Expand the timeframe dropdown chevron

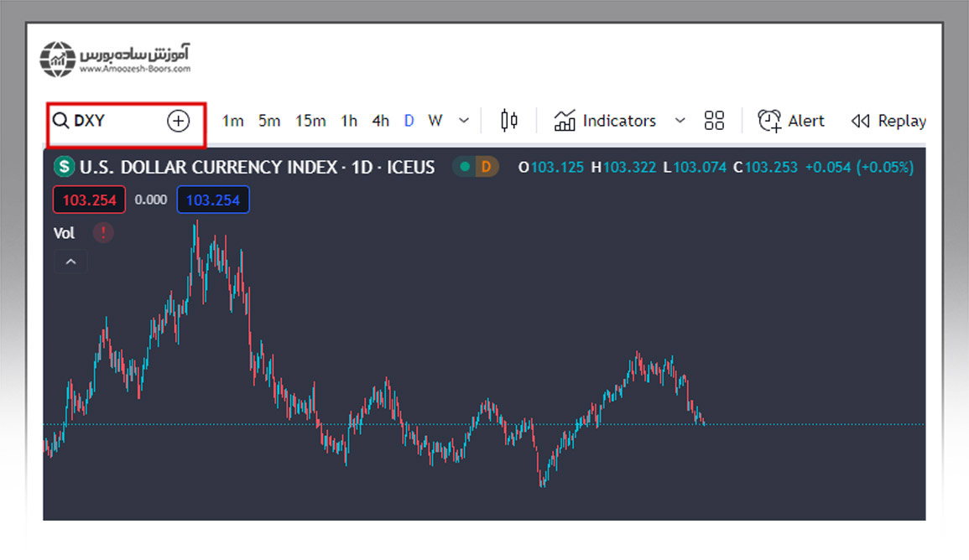(x=464, y=121)
